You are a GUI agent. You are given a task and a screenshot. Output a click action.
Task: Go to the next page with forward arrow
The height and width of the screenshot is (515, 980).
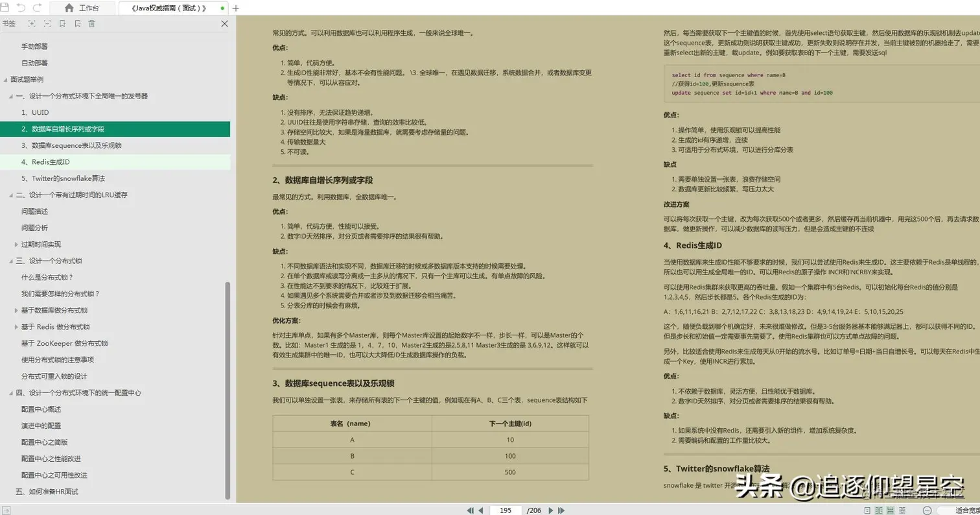(550, 510)
